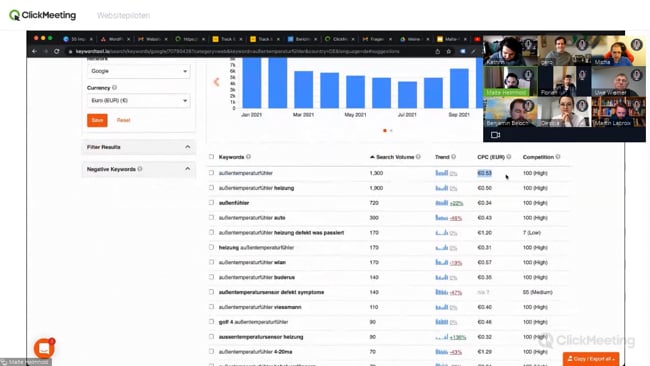The image size is (650, 366).
Task: Select first chart pagination dot
Action: point(385,131)
